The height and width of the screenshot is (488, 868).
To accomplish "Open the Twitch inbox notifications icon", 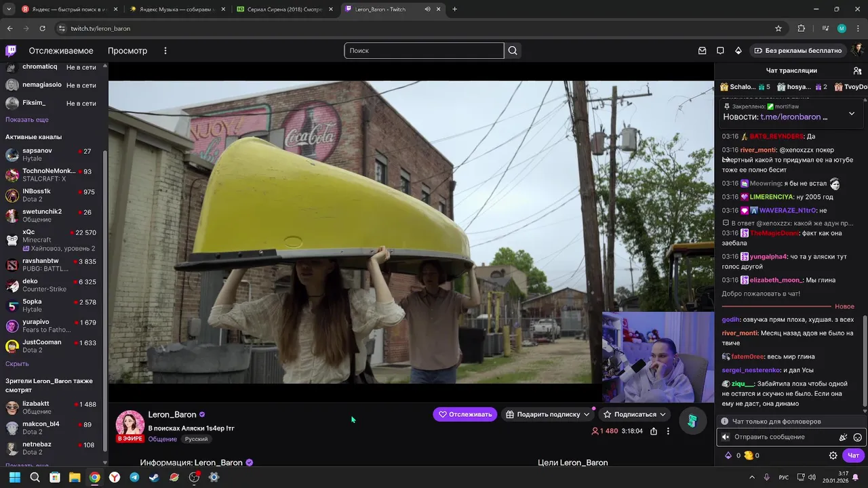I will pos(703,51).
